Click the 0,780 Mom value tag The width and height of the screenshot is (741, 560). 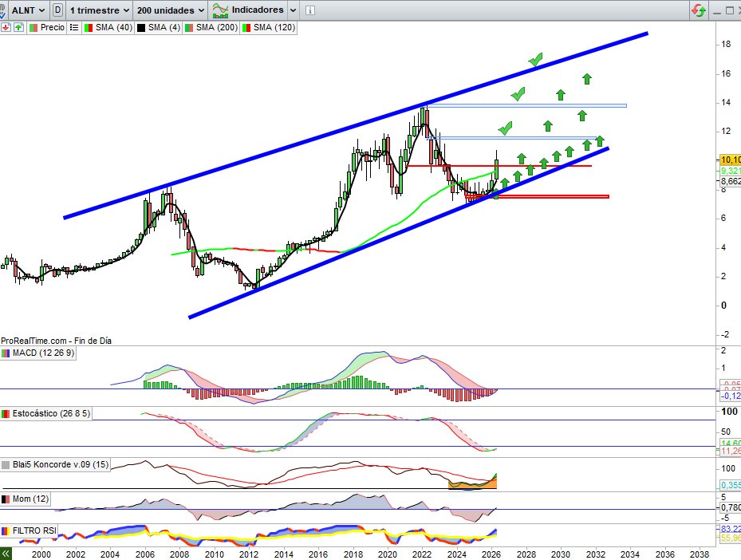pyautogui.click(x=730, y=507)
